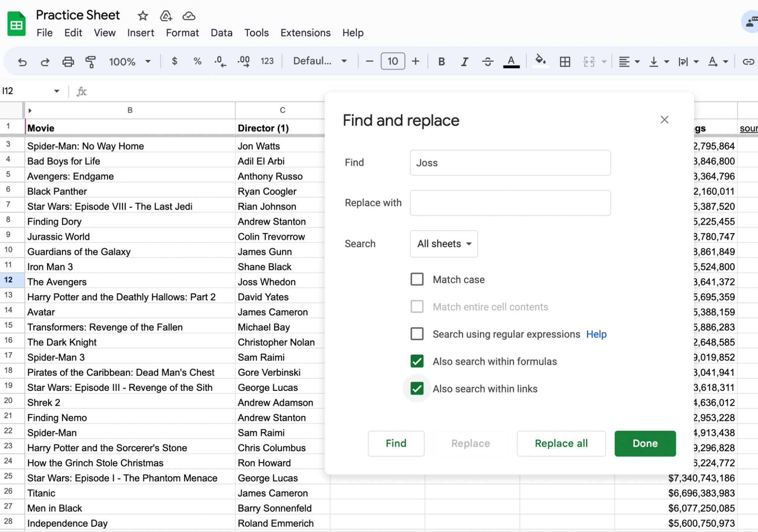The width and height of the screenshot is (758, 532).
Task: Click the text wrapping icon
Action: coord(683,61)
